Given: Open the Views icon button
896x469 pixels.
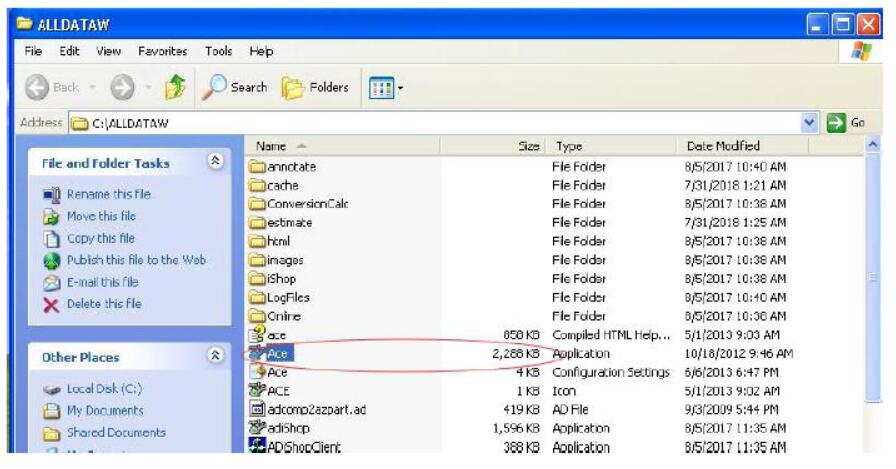Looking at the screenshot, I should pos(381,88).
